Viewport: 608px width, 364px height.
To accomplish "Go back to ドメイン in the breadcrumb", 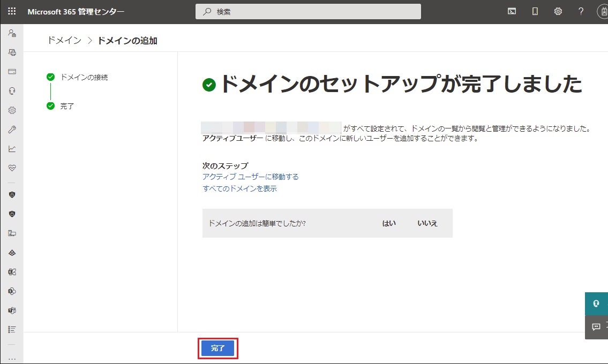I will (64, 41).
